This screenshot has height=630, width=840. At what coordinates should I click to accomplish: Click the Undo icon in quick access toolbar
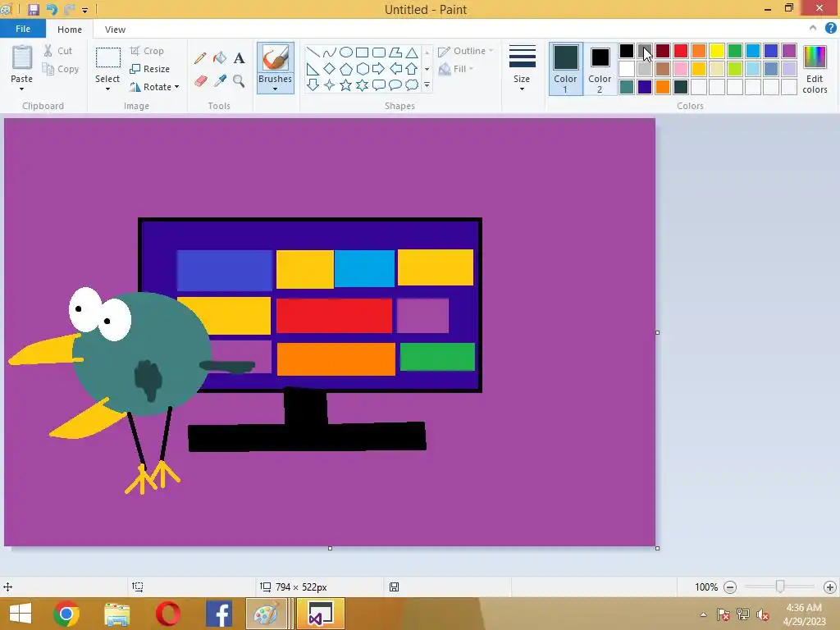click(x=52, y=9)
